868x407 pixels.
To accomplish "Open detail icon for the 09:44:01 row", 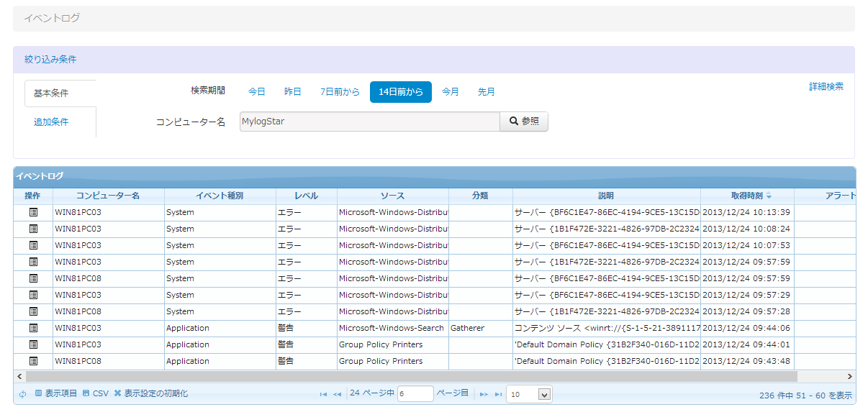I will coord(32,344).
